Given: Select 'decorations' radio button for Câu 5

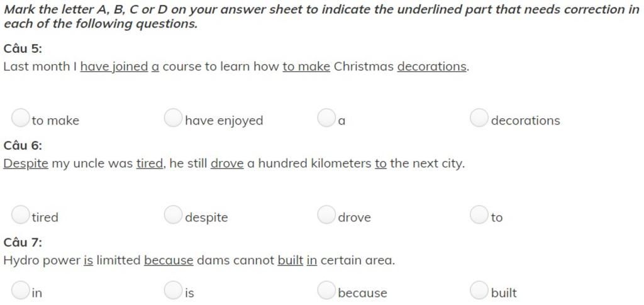Looking at the screenshot, I should [479, 118].
